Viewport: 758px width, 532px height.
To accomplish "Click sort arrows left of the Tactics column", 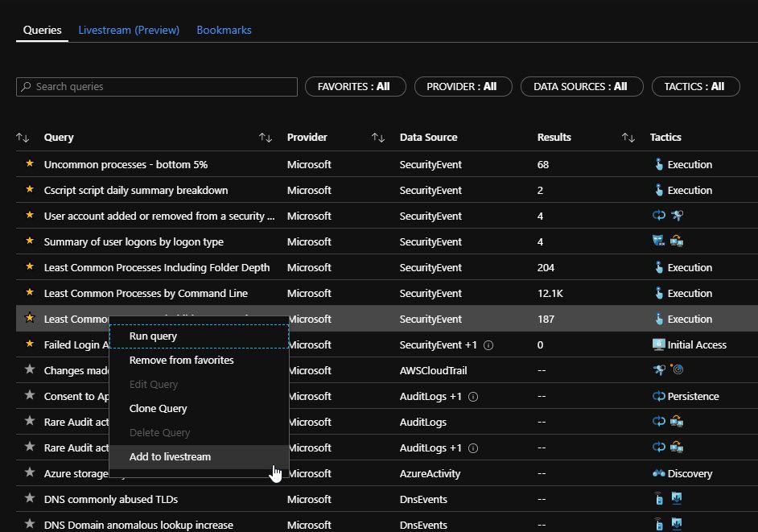I will (x=628, y=138).
